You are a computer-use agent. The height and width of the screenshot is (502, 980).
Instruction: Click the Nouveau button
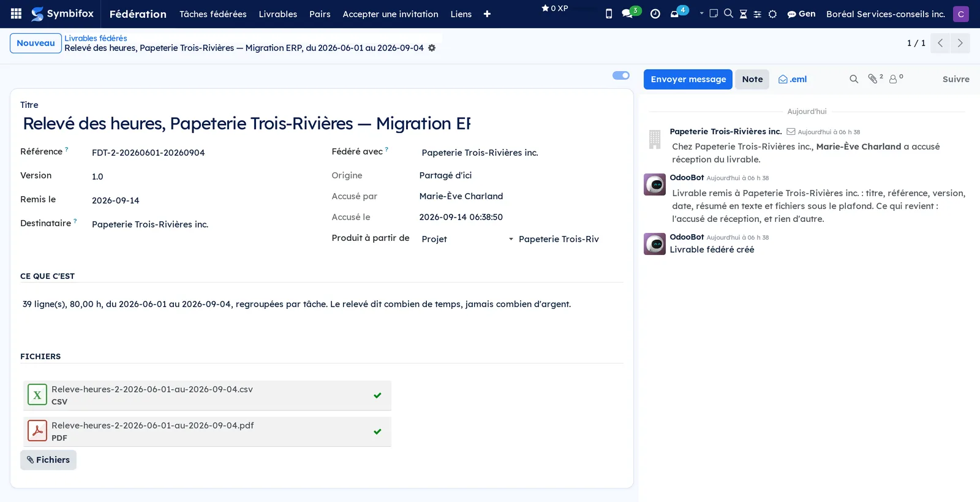[36, 43]
